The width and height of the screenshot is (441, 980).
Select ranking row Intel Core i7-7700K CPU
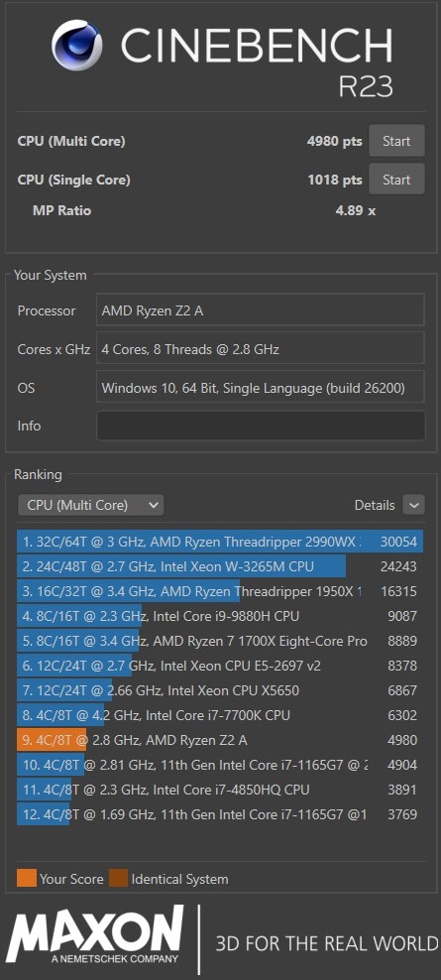(x=220, y=715)
